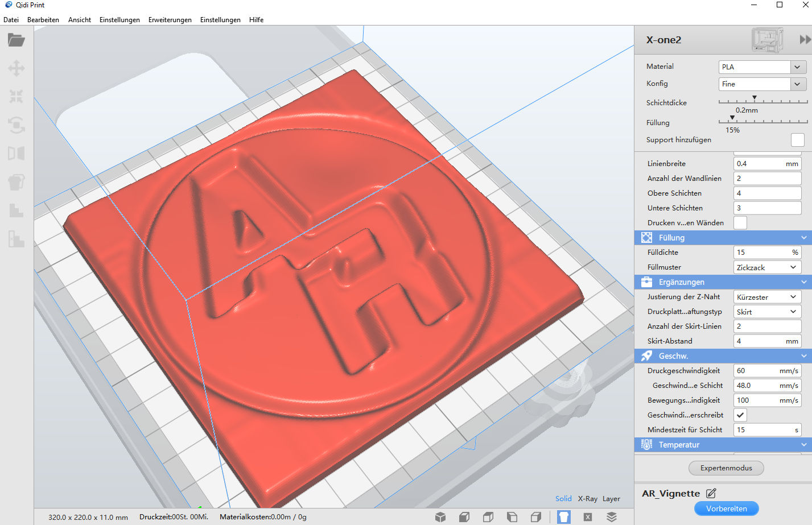Select the Mirror tool icon
This screenshot has width=812, height=525.
click(16, 153)
